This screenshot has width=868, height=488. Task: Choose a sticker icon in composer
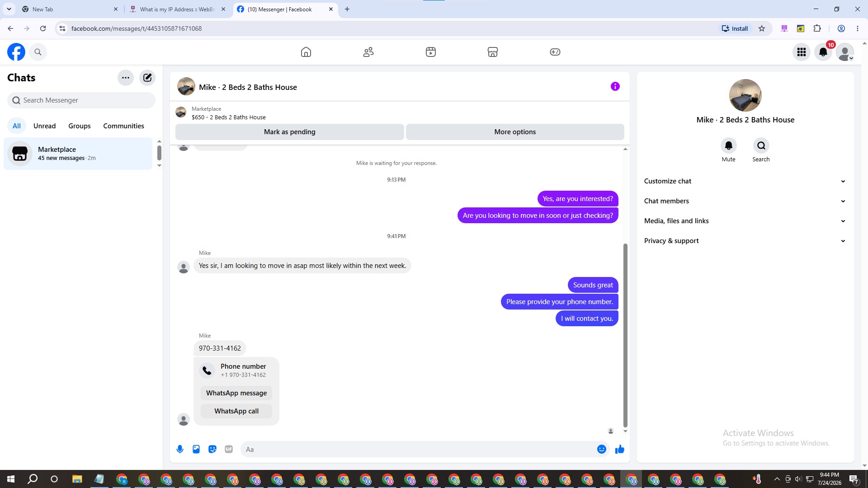(212, 449)
